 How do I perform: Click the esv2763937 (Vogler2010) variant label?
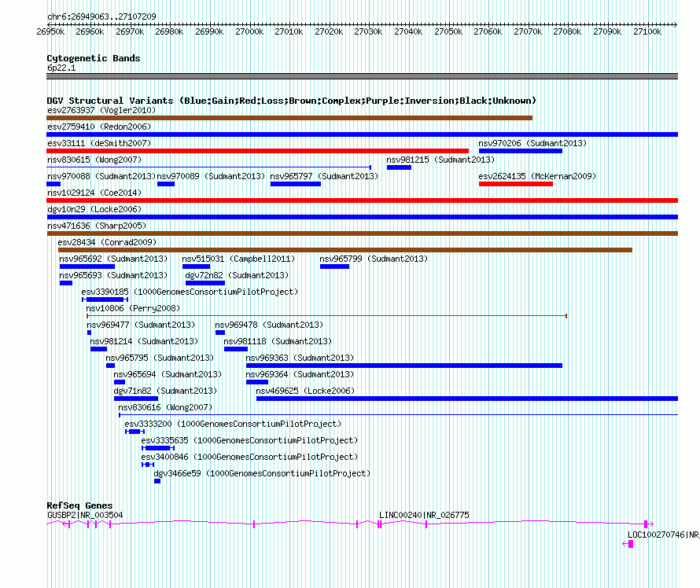(101, 110)
